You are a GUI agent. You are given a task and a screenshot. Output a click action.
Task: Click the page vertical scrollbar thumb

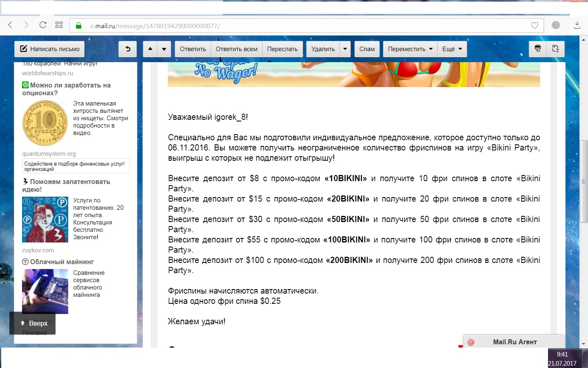(x=584, y=181)
